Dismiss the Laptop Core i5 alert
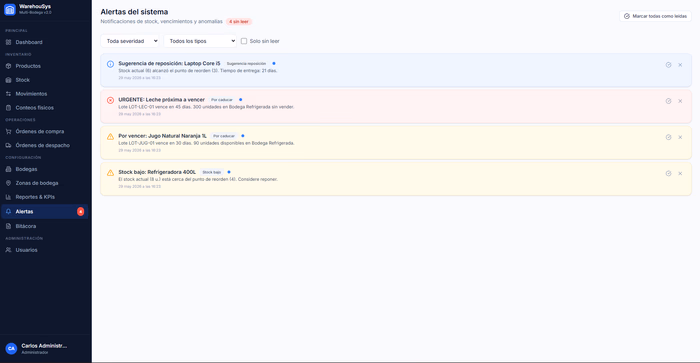 [680, 65]
